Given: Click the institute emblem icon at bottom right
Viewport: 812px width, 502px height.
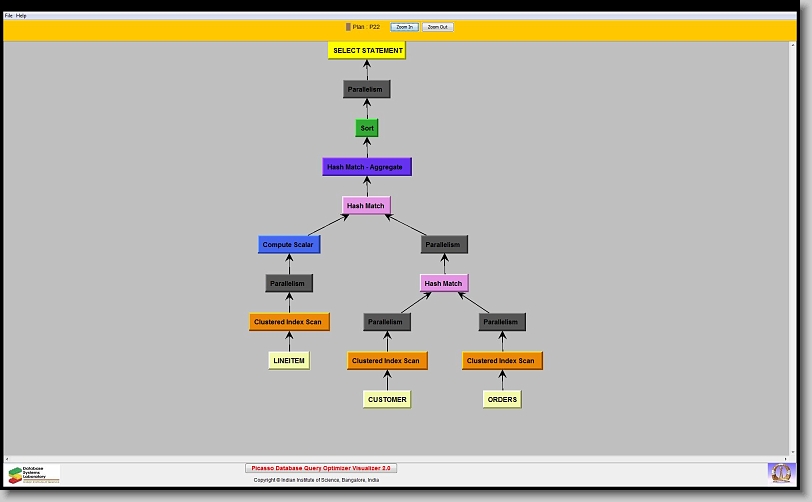Looking at the screenshot, I should pyautogui.click(x=779, y=472).
